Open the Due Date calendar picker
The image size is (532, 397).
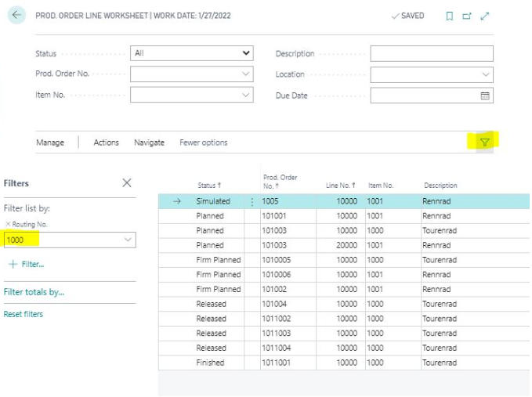pyautogui.click(x=485, y=96)
